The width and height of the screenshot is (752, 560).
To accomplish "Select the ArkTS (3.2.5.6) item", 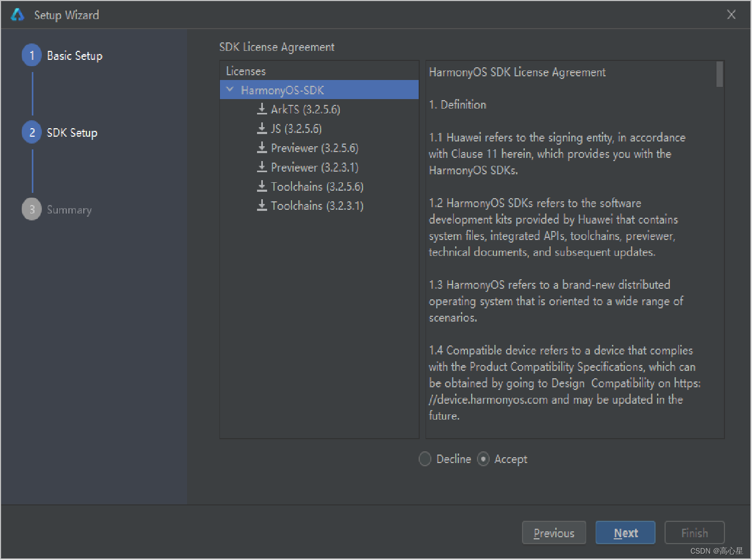I will [x=306, y=109].
